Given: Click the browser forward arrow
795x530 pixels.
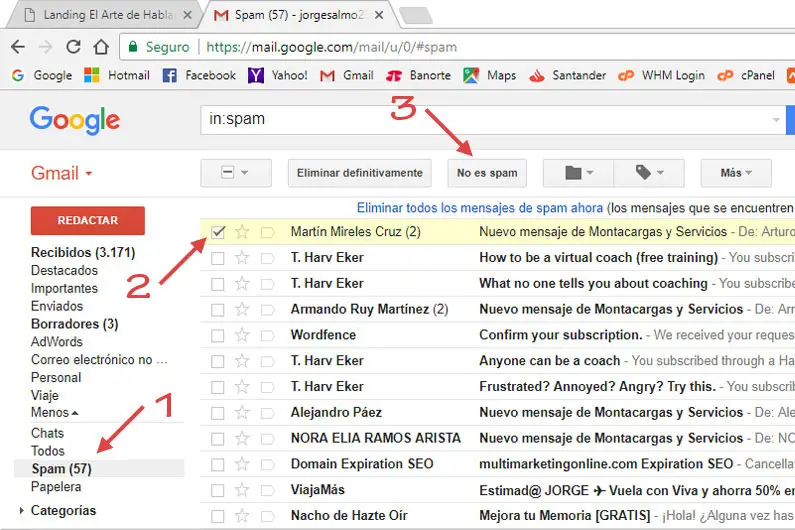Looking at the screenshot, I should (46, 47).
